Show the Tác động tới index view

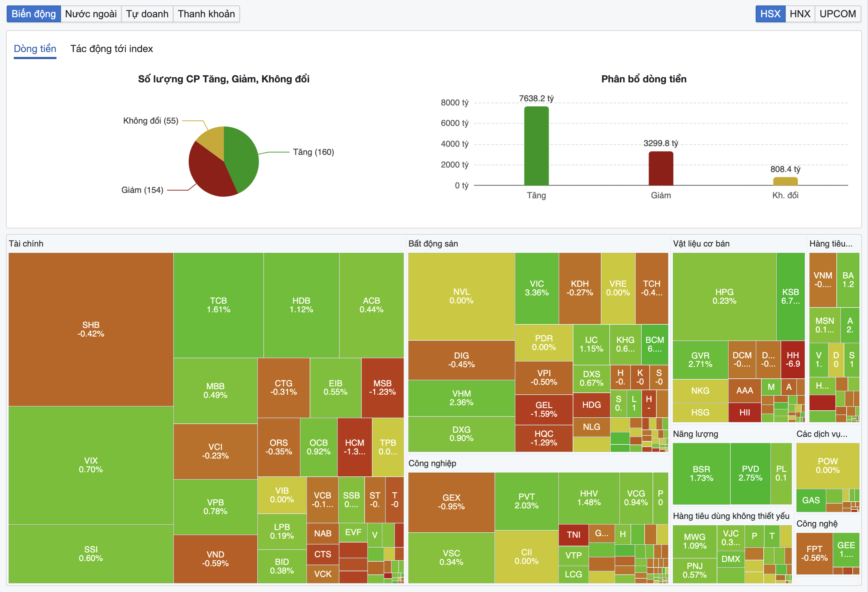point(112,49)
